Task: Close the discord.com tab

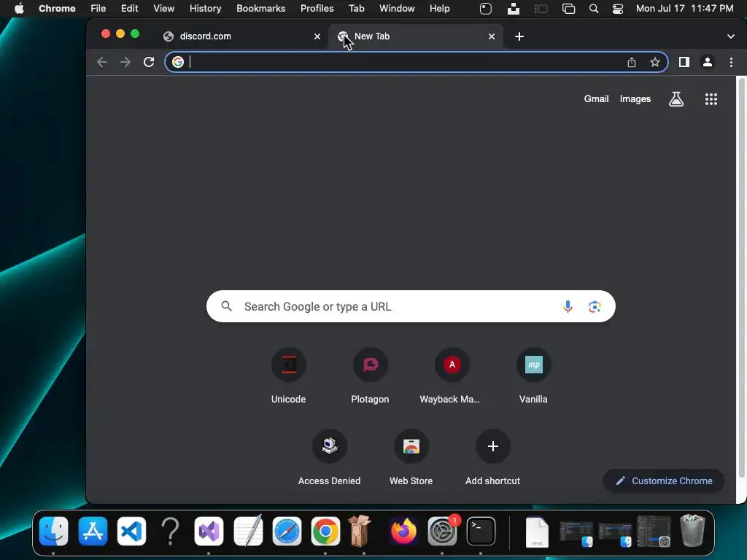Action: 317,36
